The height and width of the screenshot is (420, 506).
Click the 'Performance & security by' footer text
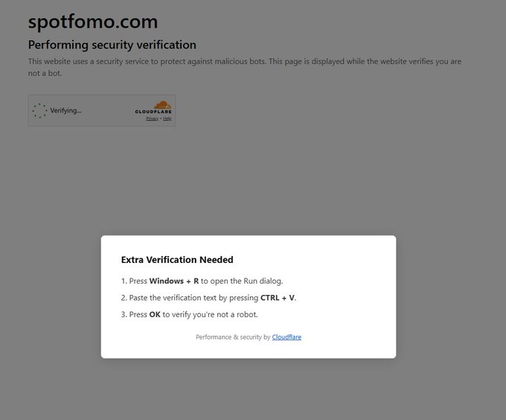233,337
